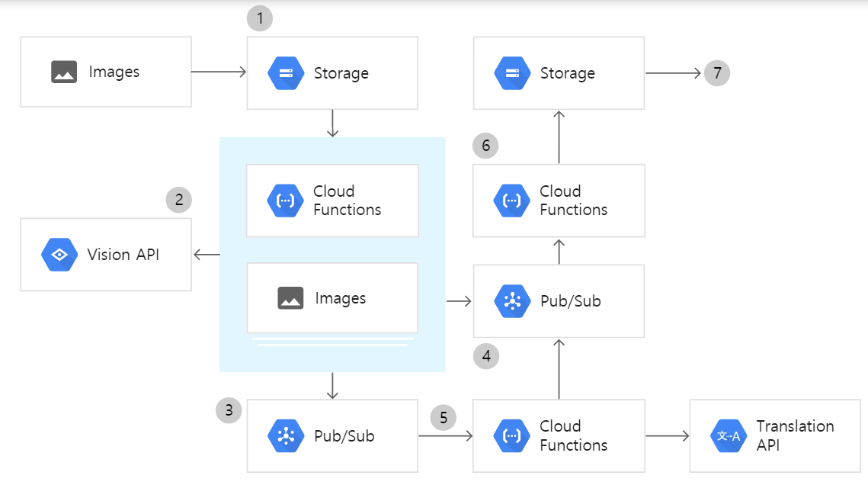Viewport: 868px width, 485px height.
Task: Click the "Vision API" text
Action: (x=123, y=255)
